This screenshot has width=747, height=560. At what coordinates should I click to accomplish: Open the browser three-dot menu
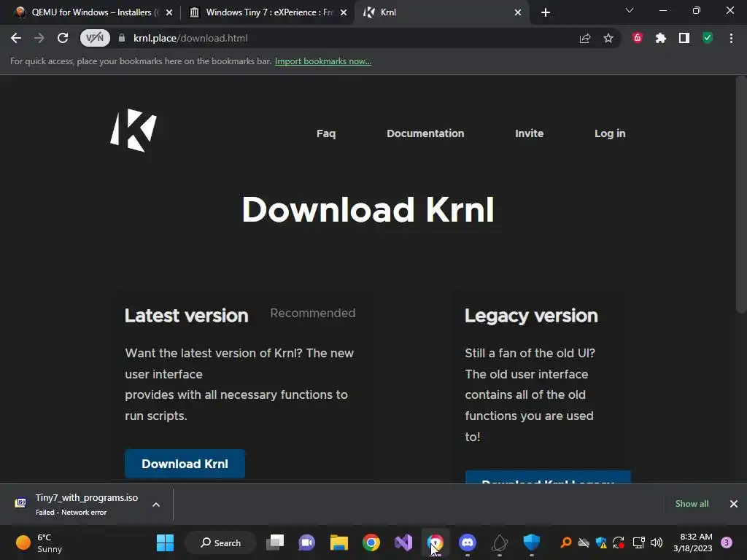731,38
